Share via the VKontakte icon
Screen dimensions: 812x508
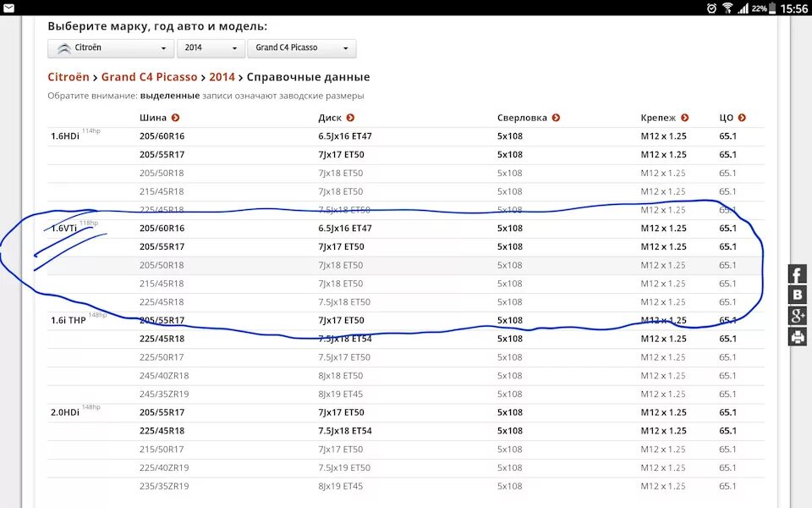coord(798,295)
